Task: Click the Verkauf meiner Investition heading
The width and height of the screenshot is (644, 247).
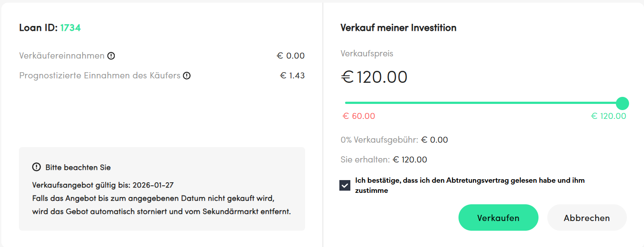Action: (398, 28)
